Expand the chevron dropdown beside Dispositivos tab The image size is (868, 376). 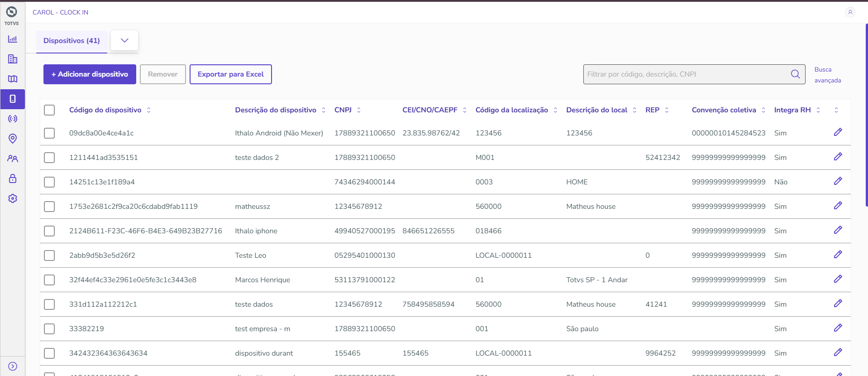point(124,41)
